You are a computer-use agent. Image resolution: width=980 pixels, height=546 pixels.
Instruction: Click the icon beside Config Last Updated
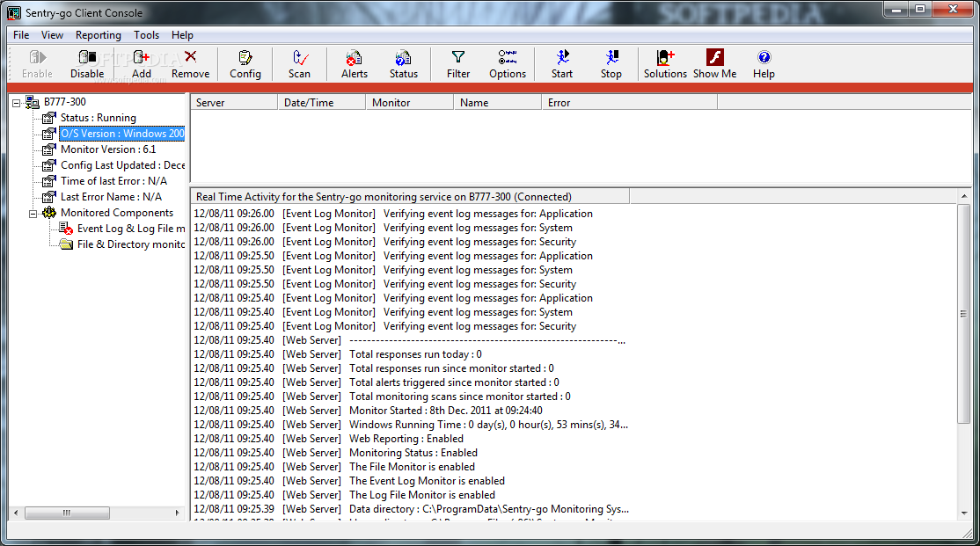point(48,165)
